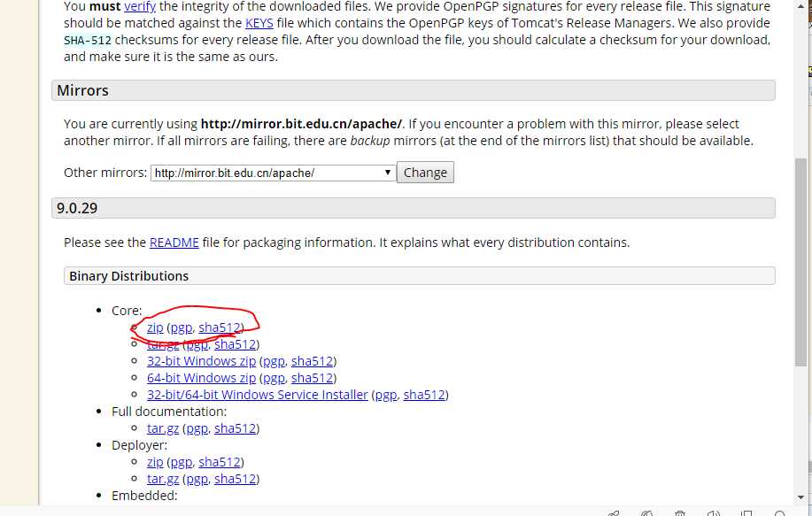Open sha512 checksum for Deployer tar.gz
This screenshot has height=516, width=812.
click(236, 479)
